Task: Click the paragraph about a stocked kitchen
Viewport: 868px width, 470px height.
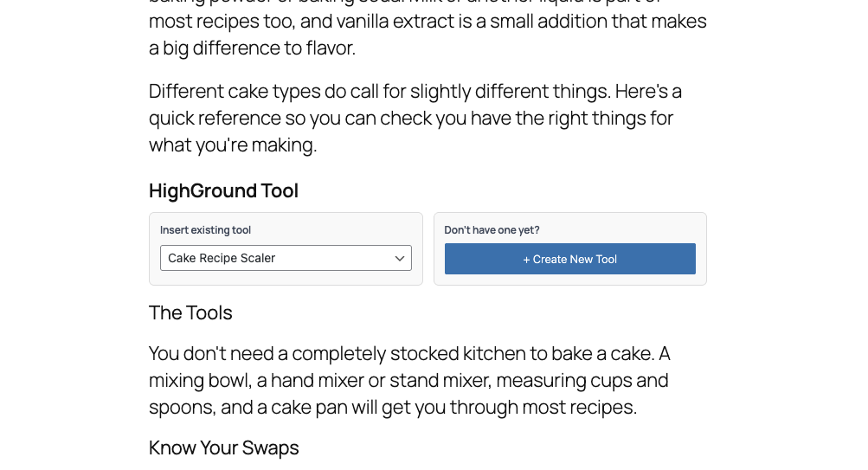Action: (x=409, y=380)
